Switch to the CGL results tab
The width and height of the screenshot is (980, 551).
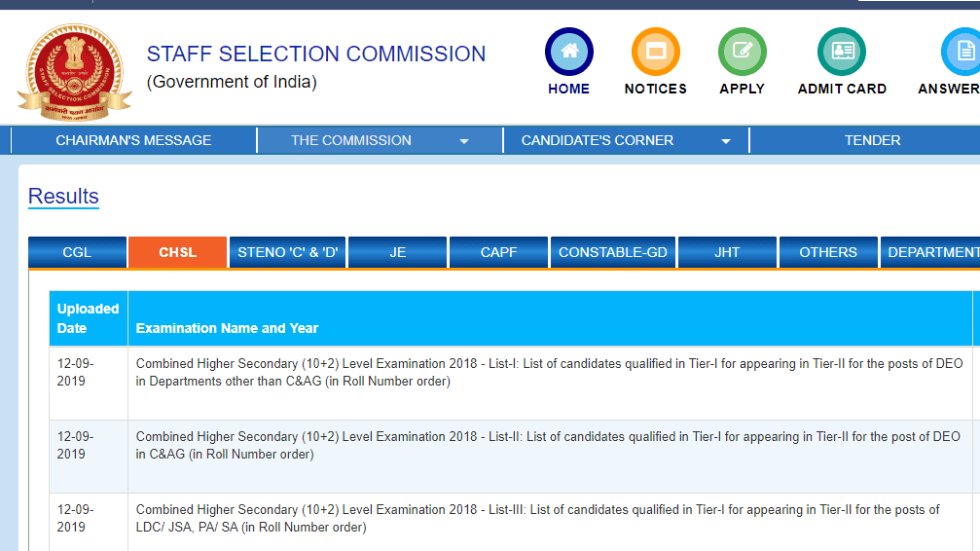77,252
